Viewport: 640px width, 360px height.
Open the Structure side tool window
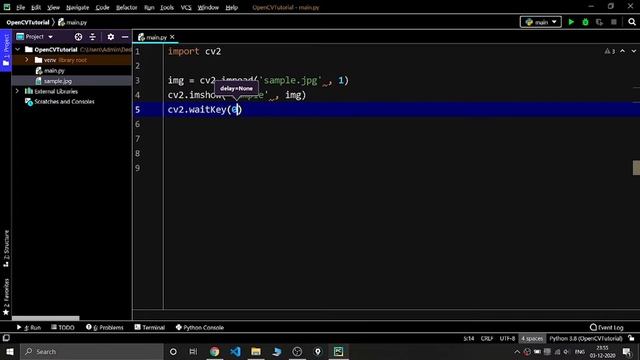(6, 249)
